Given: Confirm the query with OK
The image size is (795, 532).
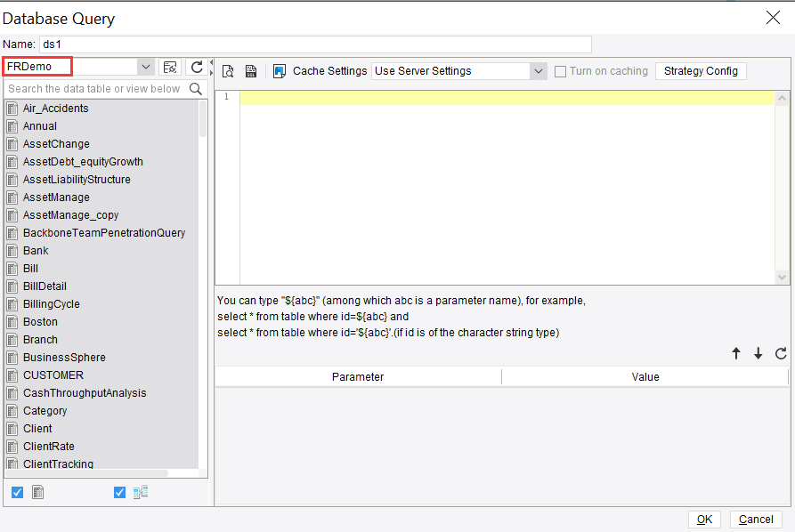Looking at the screenshot, I should tap(704, 520).
